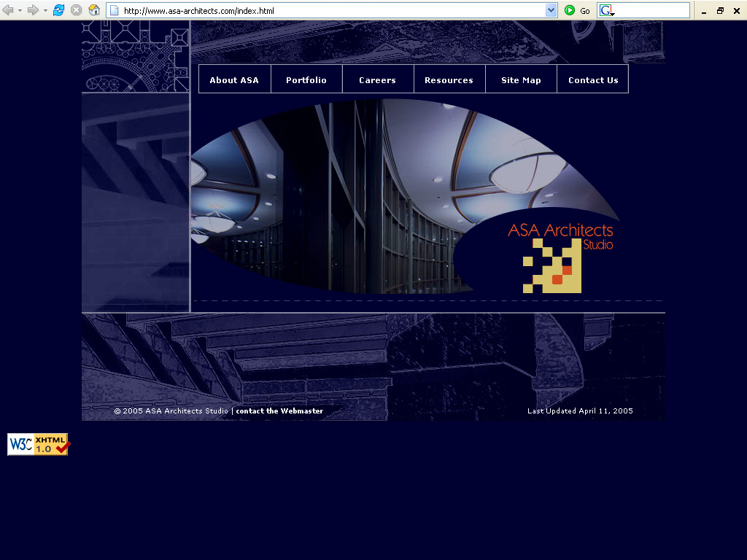Reload the page with the Refresh icon
Image resolution: width=747 pixels, height=560 pixels.
pyautogui.click(x=58, y=10)
